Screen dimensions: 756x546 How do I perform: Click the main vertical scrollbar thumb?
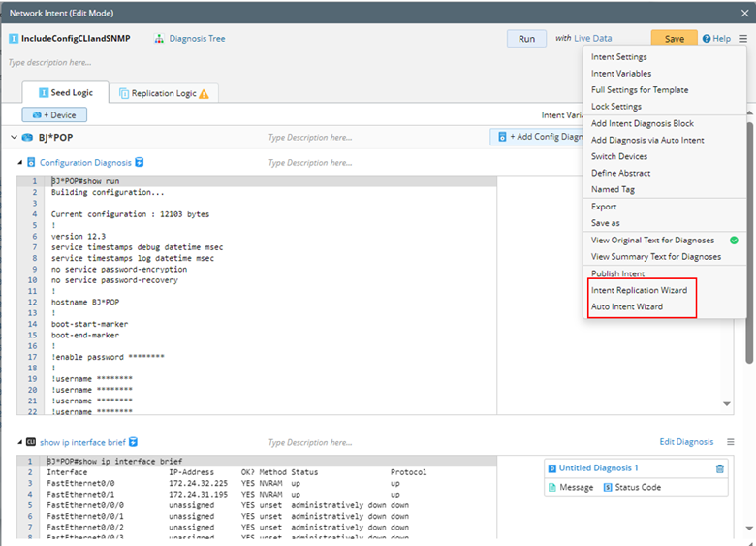(749, 242)
